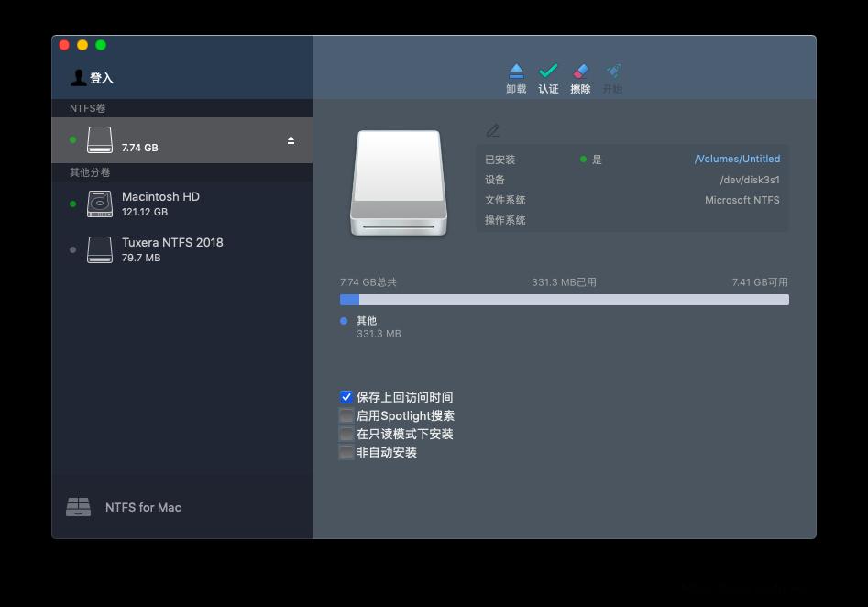Select the Macintosh HD volume
868x607 pixels.
point(161,204)
